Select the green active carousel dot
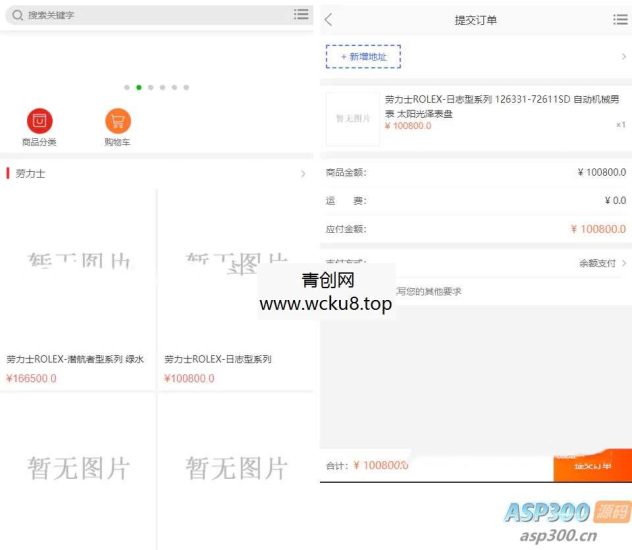 (139, 87)
